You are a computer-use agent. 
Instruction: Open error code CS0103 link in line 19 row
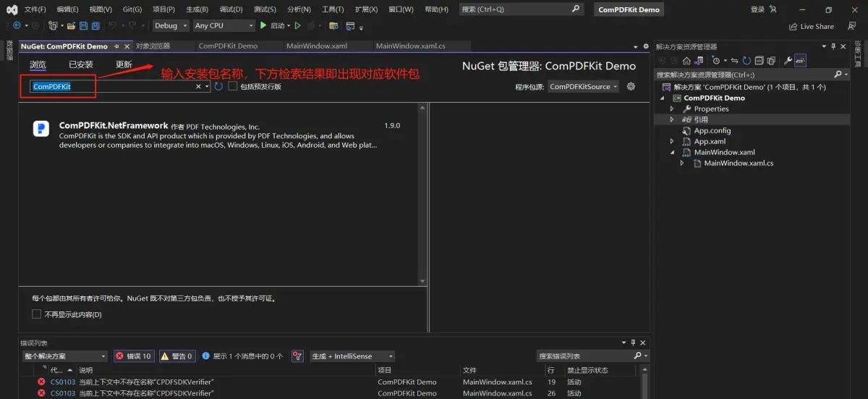tap(63, 382)
